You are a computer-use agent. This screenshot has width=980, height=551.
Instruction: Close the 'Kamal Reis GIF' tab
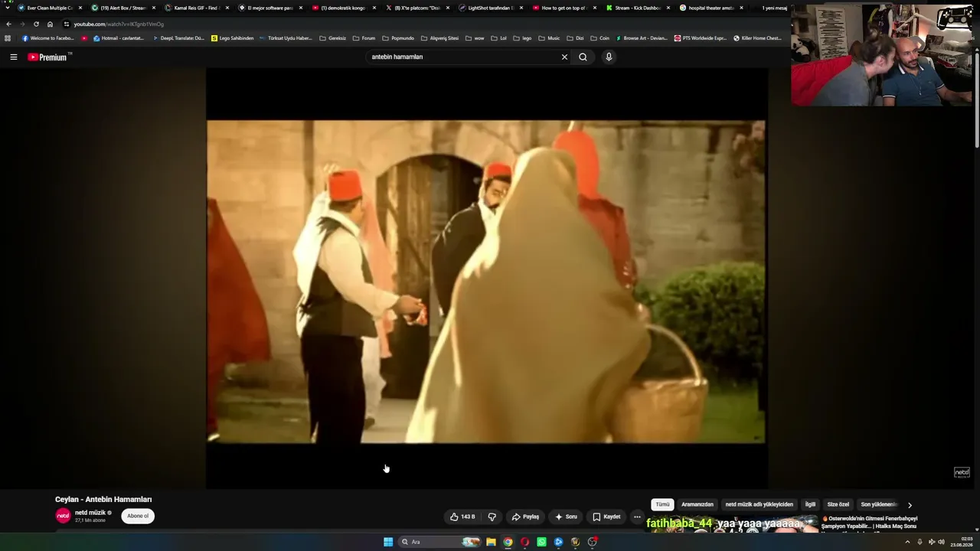click(x=227, y=8)
